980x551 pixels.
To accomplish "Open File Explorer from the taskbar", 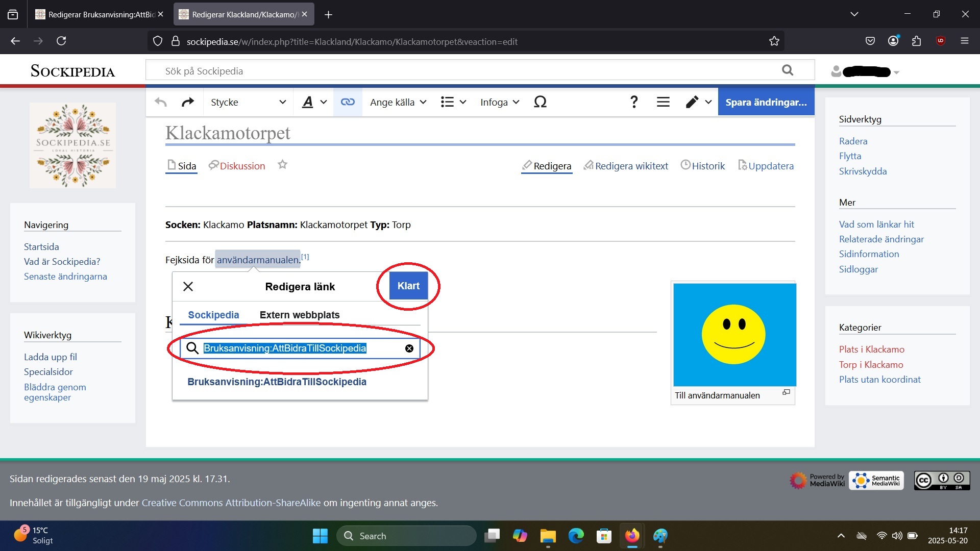I will point(548,536).
